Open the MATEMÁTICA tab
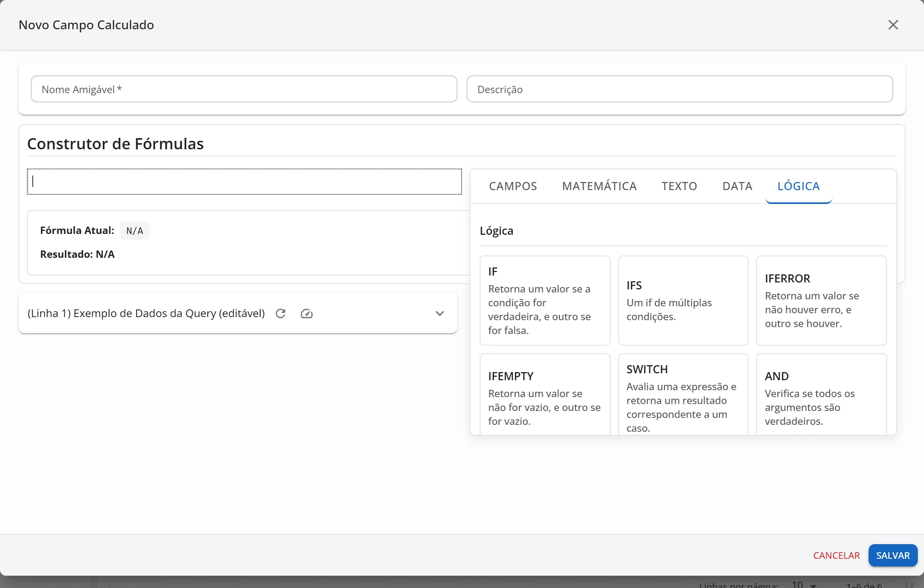 point(599,186)
